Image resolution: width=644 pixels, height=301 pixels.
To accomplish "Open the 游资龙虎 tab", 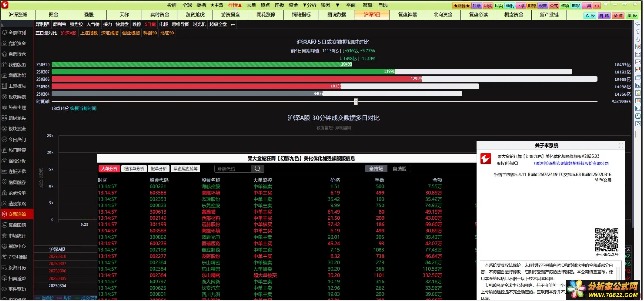I will (195, 14).
